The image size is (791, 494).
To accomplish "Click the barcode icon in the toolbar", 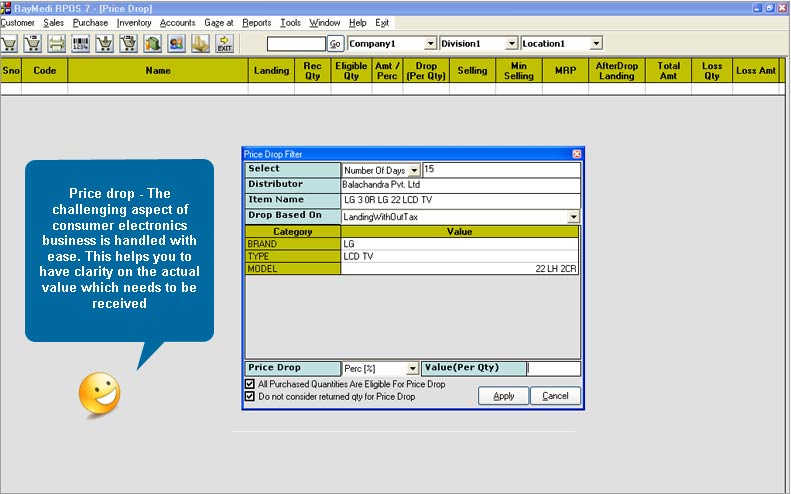I will [81, 44].
